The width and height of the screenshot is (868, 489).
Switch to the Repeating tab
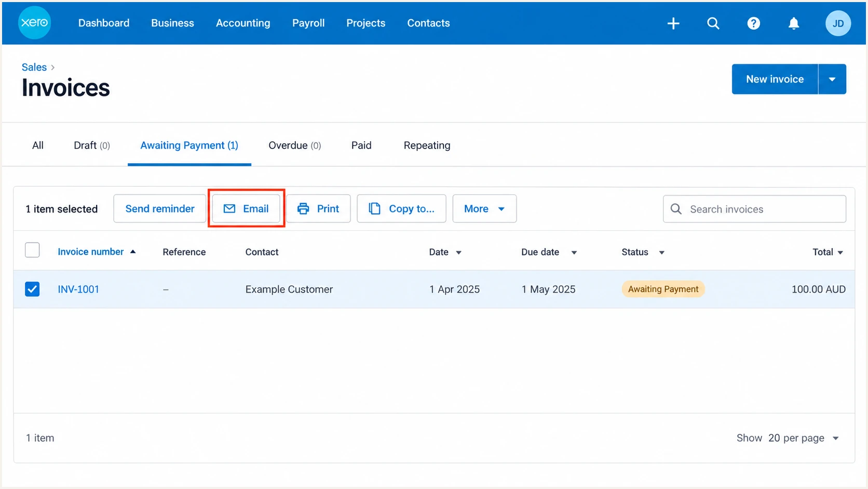point(427,146)
